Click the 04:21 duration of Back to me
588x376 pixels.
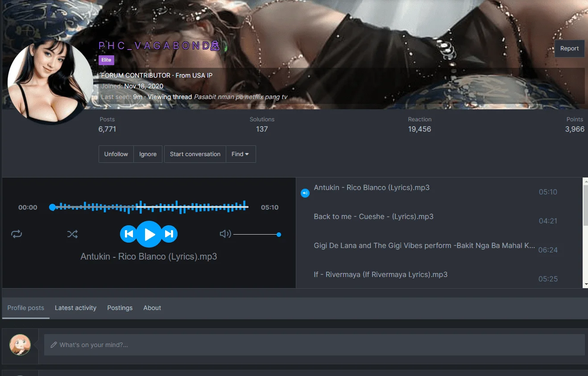coord(548,221)
